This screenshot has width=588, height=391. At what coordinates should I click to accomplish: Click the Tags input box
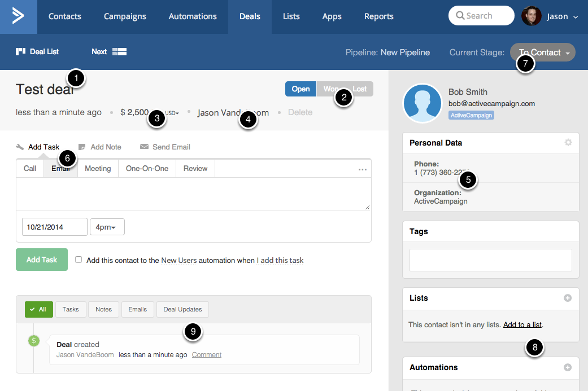pyautogui.click(x=490, y=260)
